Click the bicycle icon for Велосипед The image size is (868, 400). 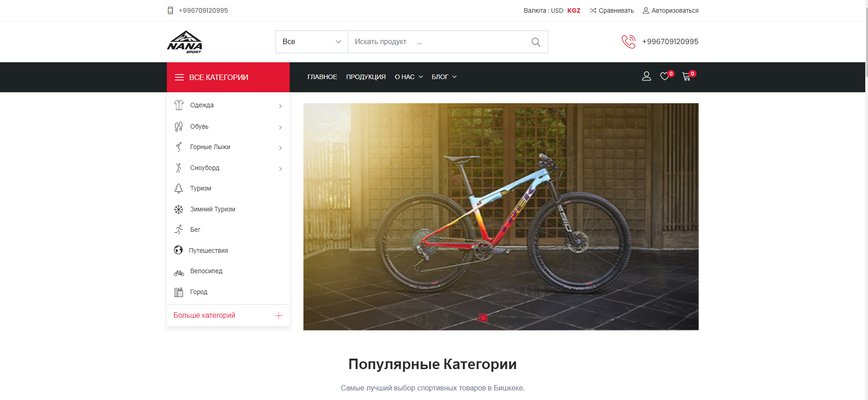(179, 273)
